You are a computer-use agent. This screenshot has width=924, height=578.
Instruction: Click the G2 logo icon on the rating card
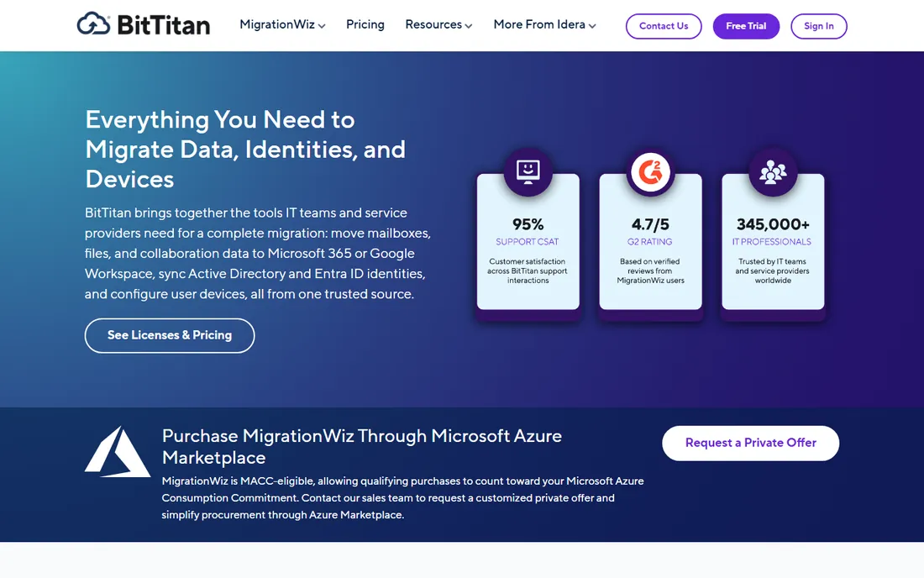coord(650,172)
